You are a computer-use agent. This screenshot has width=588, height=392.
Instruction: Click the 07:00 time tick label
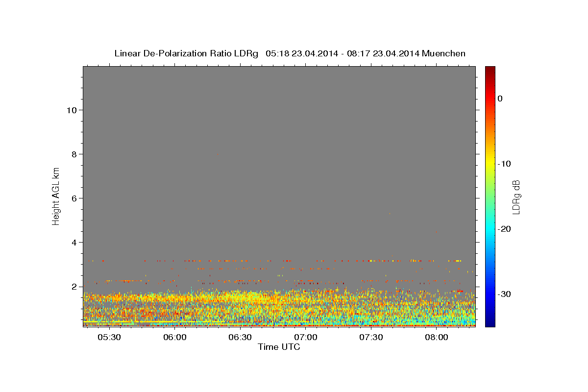pos(306,338)
